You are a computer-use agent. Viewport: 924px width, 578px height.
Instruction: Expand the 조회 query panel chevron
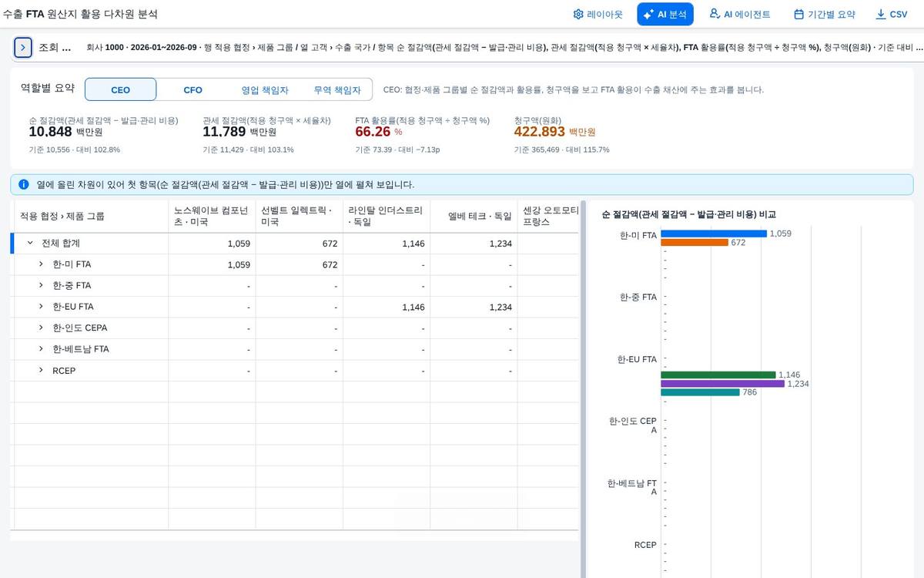coord(23,47)
